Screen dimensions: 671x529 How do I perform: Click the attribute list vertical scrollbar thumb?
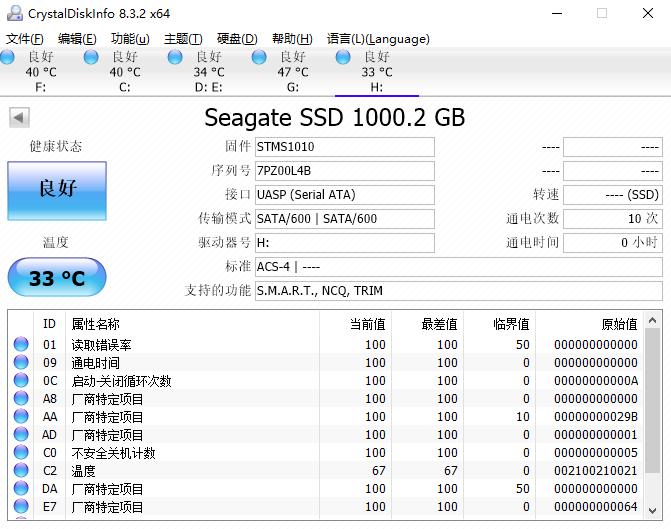coord(653,401)
